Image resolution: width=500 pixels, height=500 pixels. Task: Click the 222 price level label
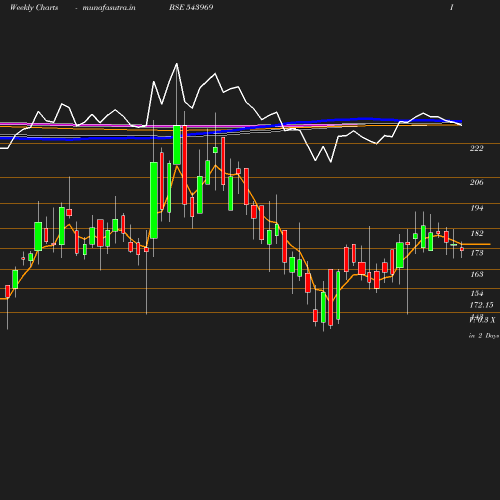point(476,149)
